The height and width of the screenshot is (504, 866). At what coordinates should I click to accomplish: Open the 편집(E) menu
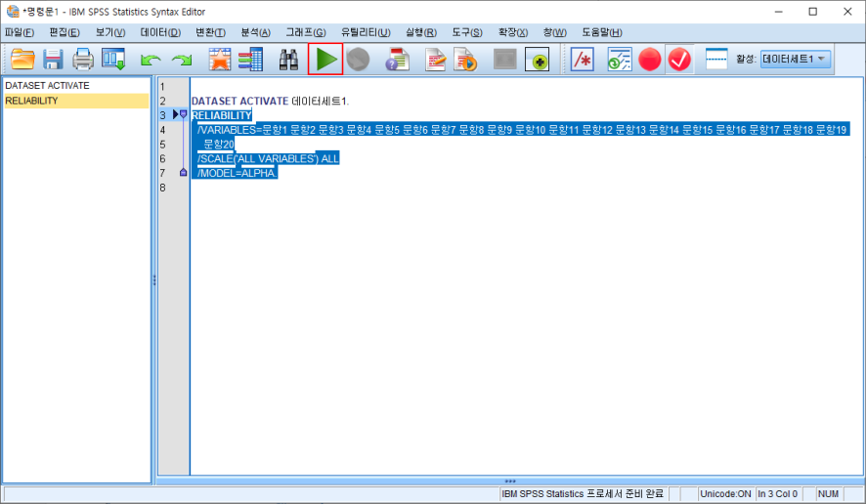tap(65, 32)
